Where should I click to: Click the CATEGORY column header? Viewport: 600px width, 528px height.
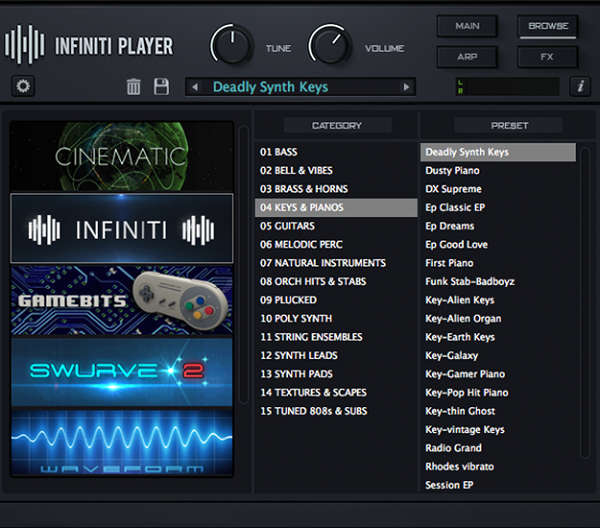tap(337, 125)
